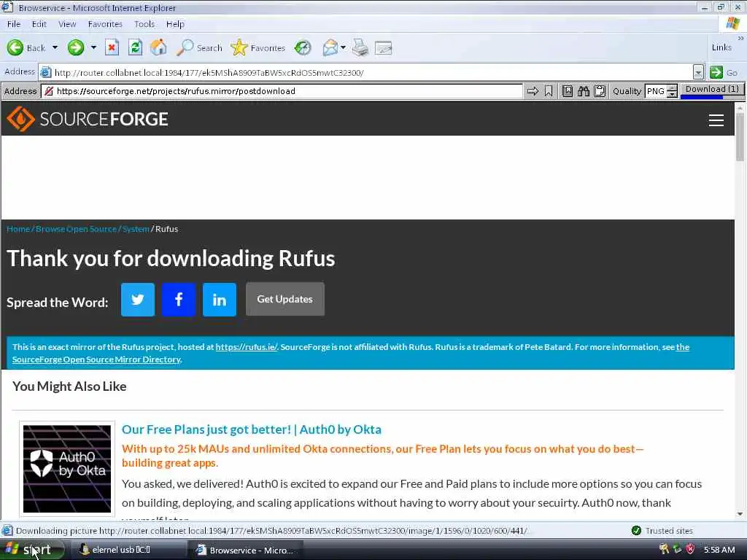Open the Edit menu
This screenshot has width=747, height=560.
[x=39, y=24]
